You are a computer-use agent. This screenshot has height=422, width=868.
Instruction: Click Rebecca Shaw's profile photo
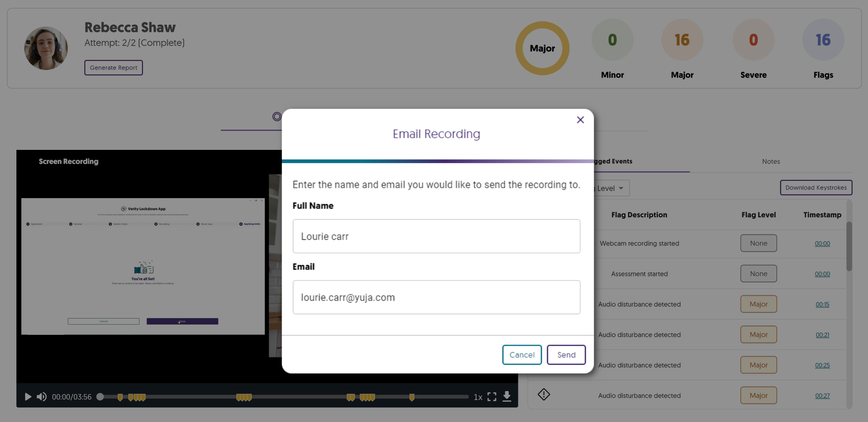(46, 48)
